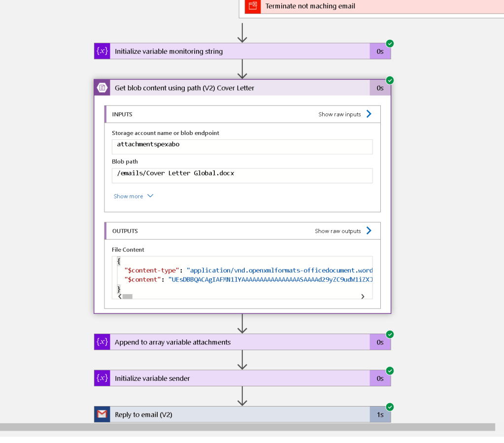Click variable icon on Append to array step
The image size is (504, 443).
click(x=102, y=342)
